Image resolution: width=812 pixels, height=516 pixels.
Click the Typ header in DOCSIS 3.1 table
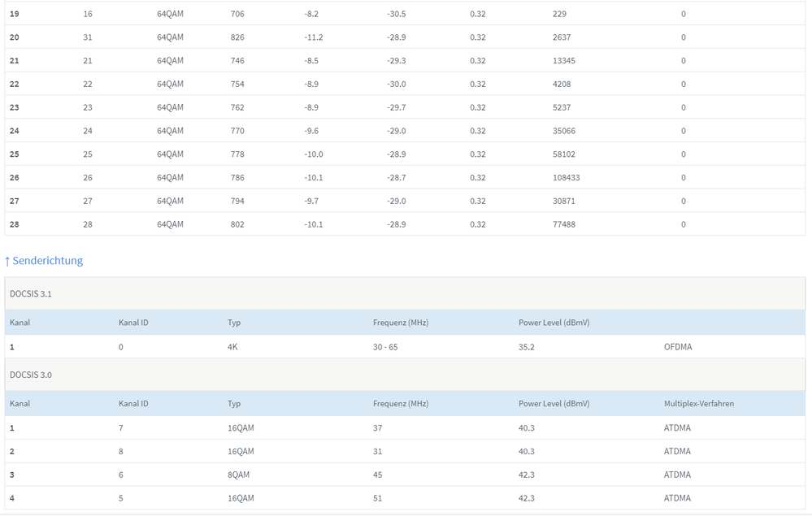tap(233, 323)
